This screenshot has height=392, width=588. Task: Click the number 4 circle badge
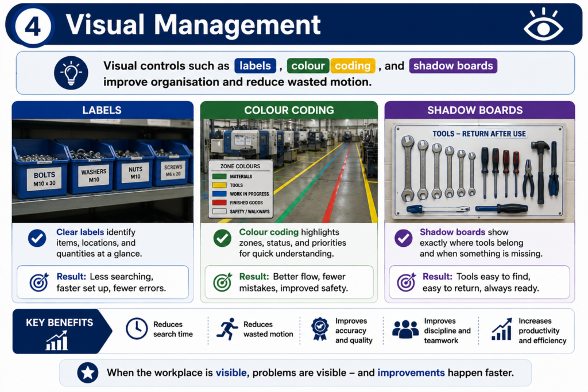[33, 26]
